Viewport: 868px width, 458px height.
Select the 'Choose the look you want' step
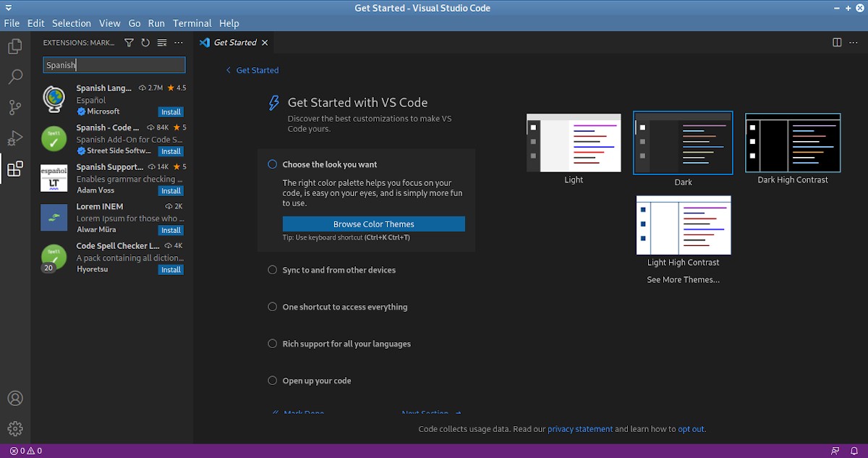tap(329, 164)
